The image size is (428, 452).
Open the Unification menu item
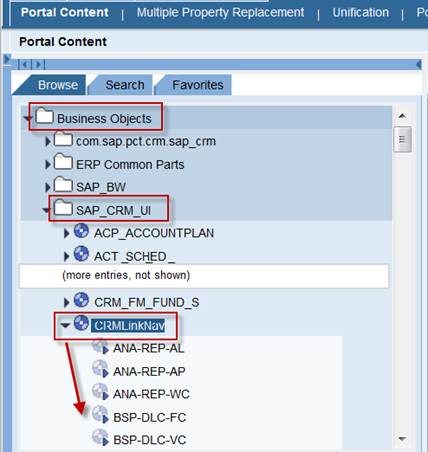click(360, 13)
